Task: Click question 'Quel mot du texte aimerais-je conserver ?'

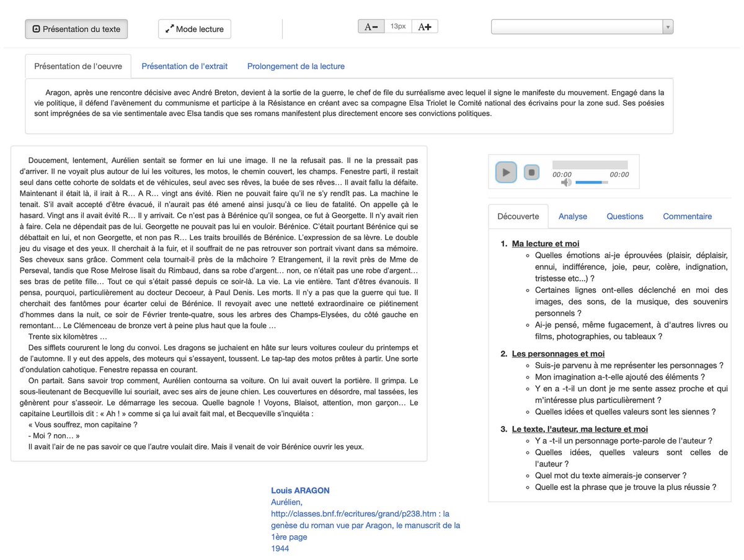Action: 611,476
